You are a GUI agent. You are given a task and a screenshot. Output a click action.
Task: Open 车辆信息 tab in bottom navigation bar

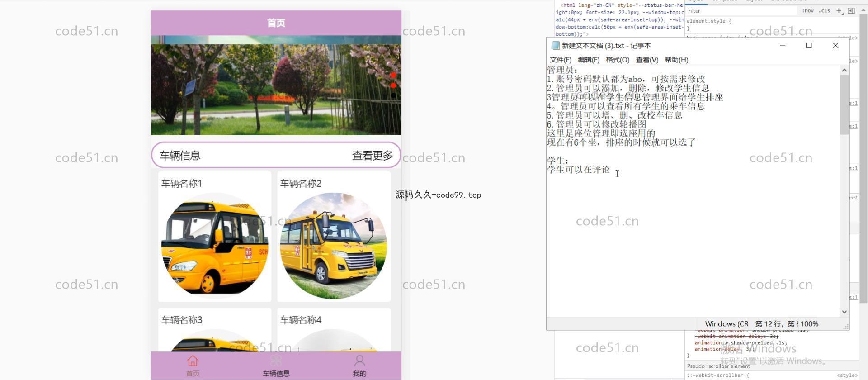[276, 366]
